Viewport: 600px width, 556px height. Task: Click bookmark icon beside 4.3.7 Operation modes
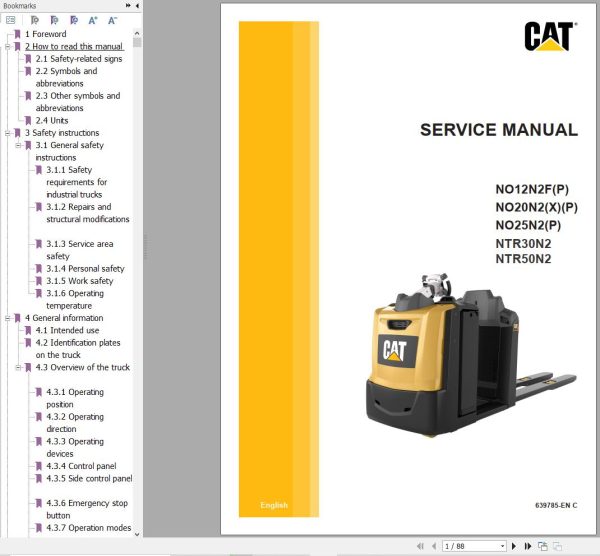tap(39, 528)
